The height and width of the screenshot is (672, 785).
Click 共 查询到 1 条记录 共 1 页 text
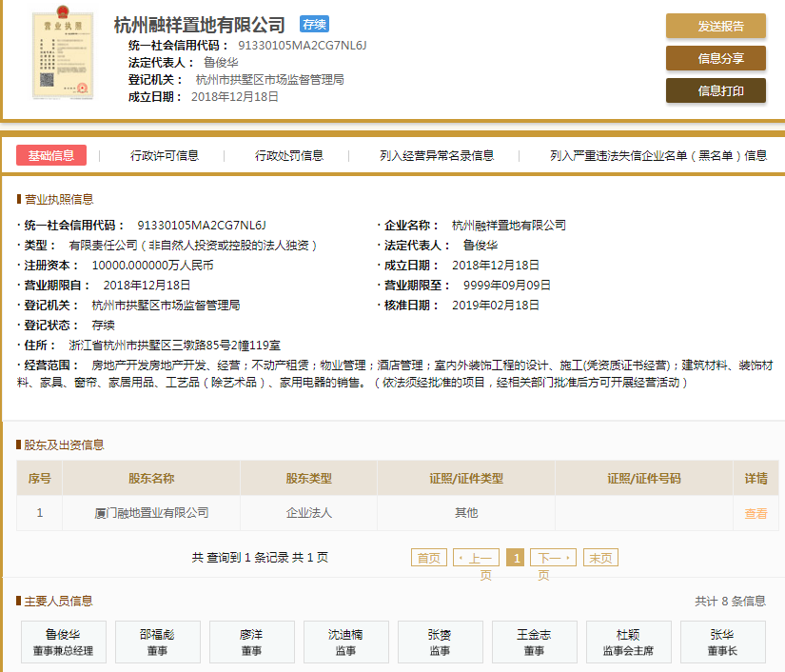pos(260,558)
